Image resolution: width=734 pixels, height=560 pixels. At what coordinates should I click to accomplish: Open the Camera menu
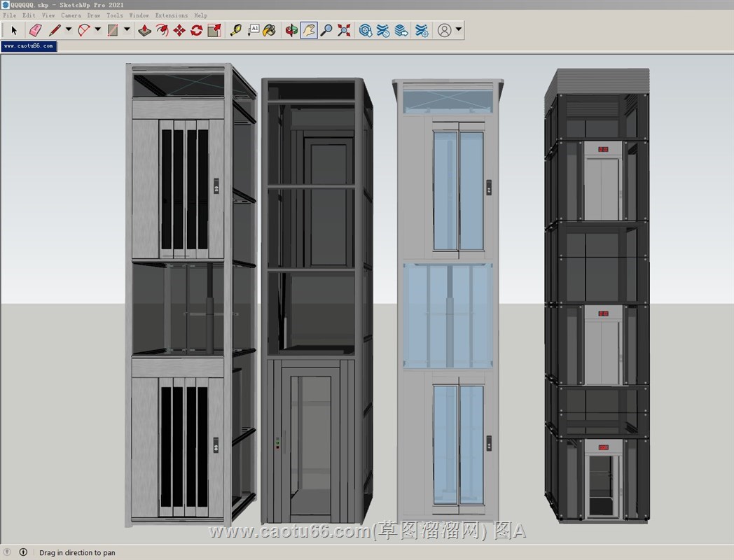click(71, 15)
